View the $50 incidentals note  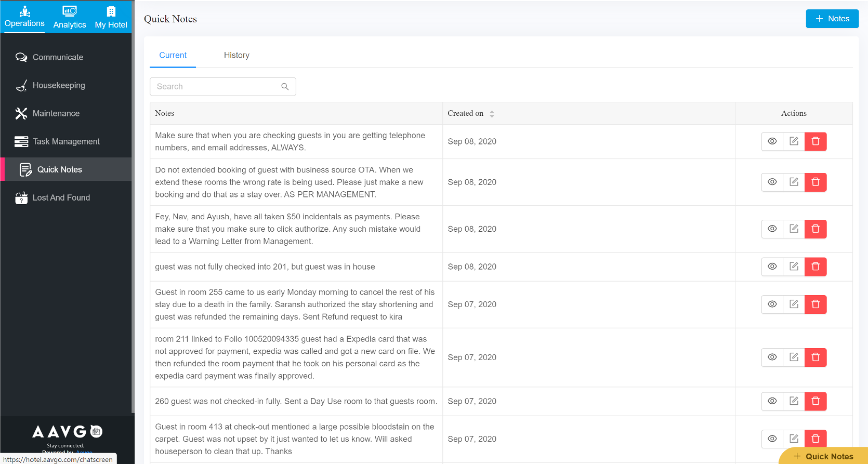tap(772, 229)
